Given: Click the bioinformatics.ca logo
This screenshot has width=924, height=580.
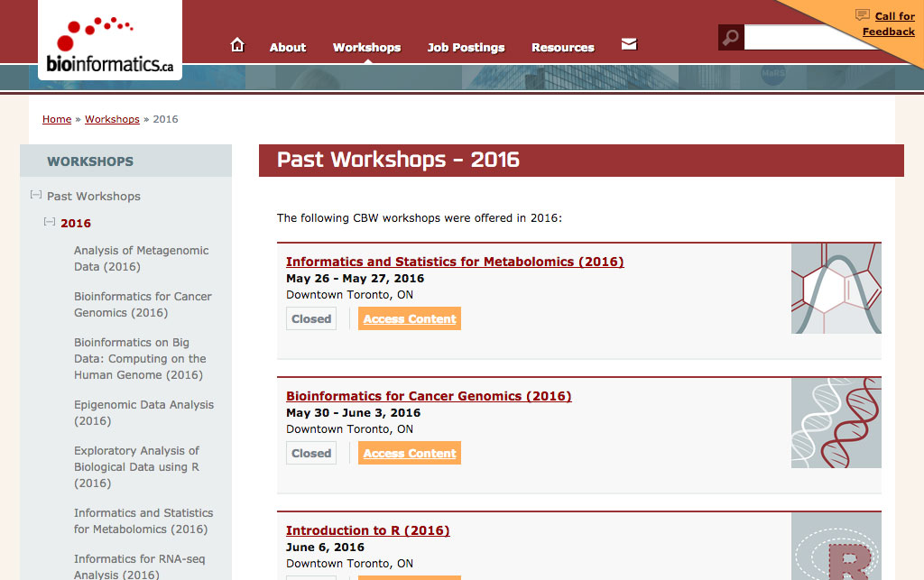Looking at the screenshot, I should click(x=110, y=41).
